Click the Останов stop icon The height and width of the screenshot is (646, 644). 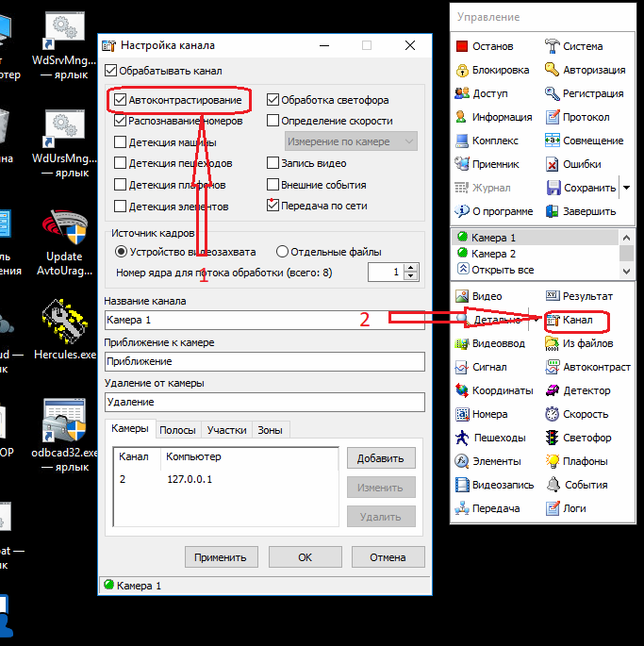click(462, 46)
